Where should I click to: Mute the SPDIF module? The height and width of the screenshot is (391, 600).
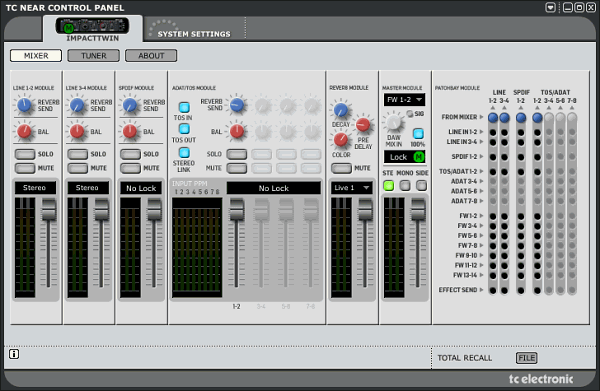[x=130, y=168]
